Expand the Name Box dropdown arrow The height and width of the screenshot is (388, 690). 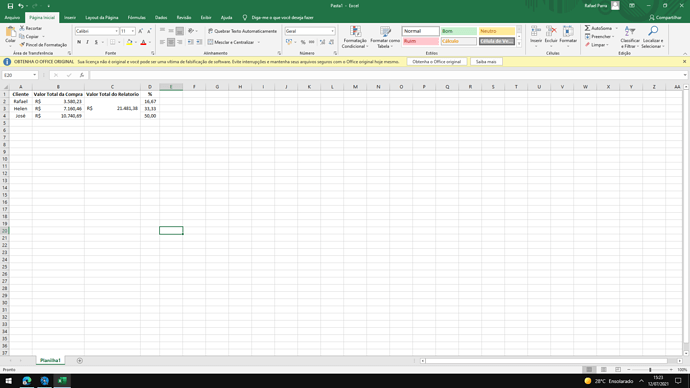click(34, 75)
